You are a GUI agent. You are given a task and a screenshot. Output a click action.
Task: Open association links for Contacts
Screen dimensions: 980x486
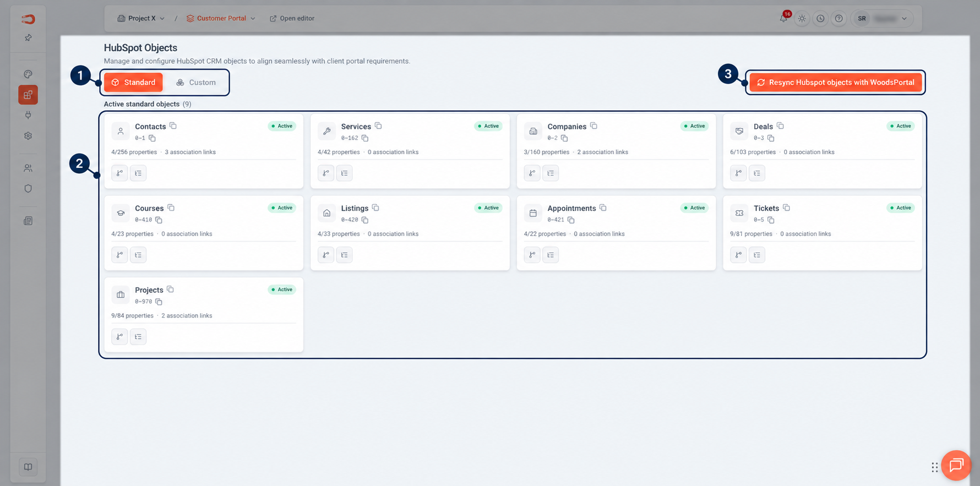tap(119, 173)
